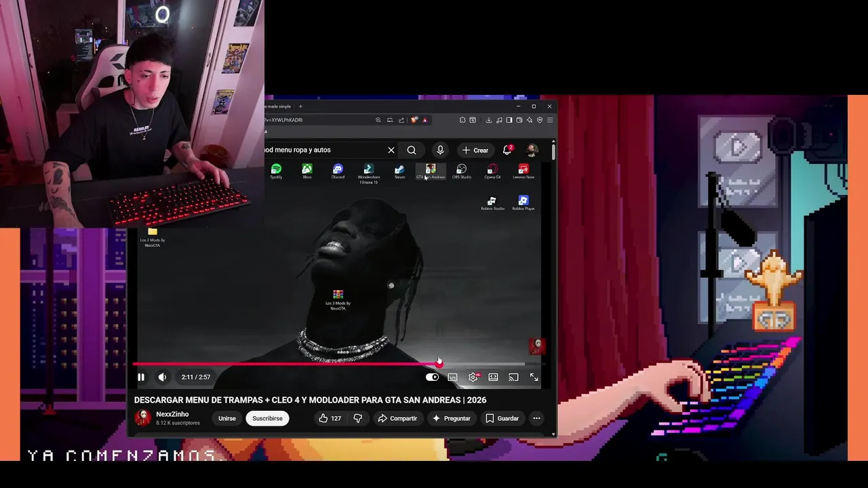This screenshot has width=868, height=488.
Task: Click the music note toolbar icon
Action: click(499, 120)
